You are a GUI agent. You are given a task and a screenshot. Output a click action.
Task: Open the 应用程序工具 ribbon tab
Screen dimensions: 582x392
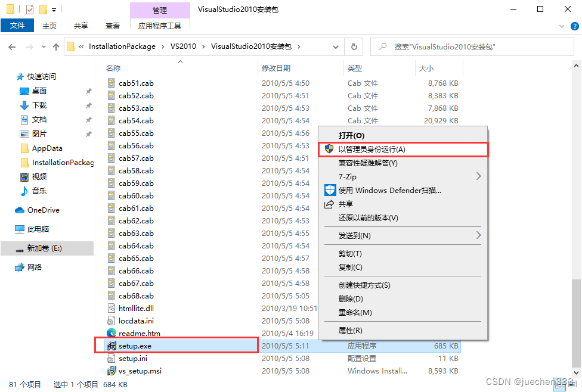[x=160, y=26]
